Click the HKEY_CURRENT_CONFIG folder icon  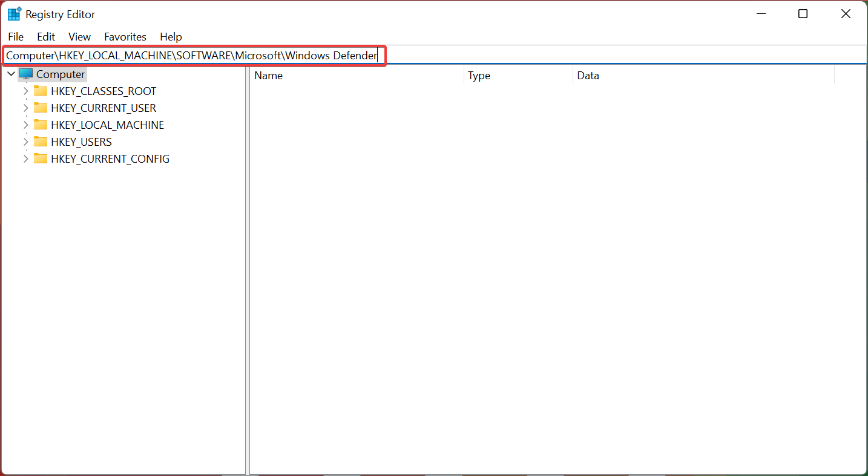[x=41, y=159]
